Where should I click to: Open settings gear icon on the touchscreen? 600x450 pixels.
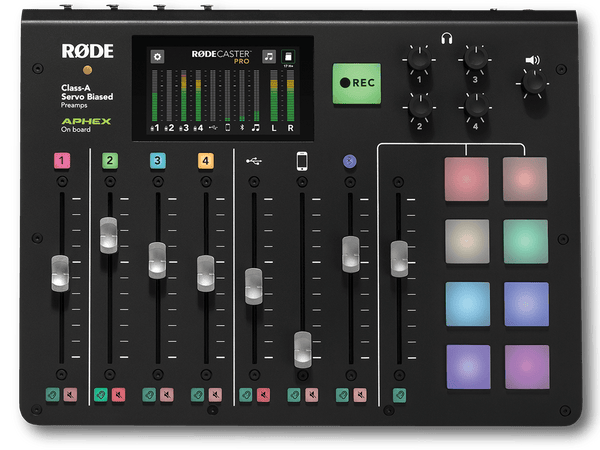point(157,57)
